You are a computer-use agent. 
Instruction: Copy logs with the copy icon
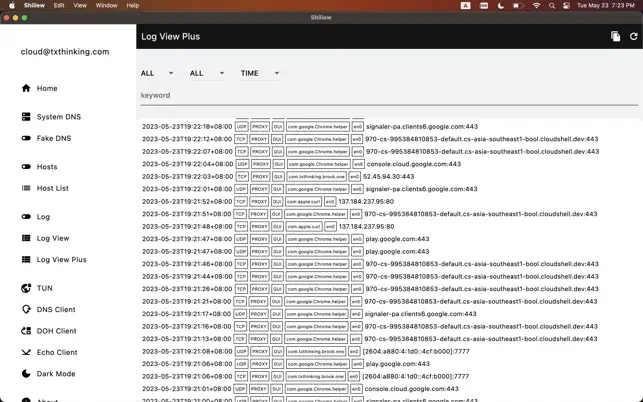tap(615, 36)
